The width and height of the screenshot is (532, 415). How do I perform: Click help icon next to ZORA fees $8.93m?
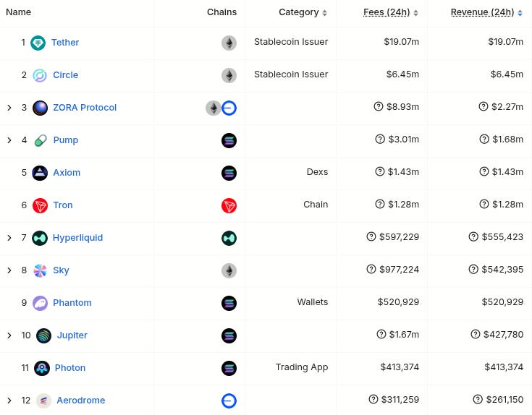coord(379,106)
